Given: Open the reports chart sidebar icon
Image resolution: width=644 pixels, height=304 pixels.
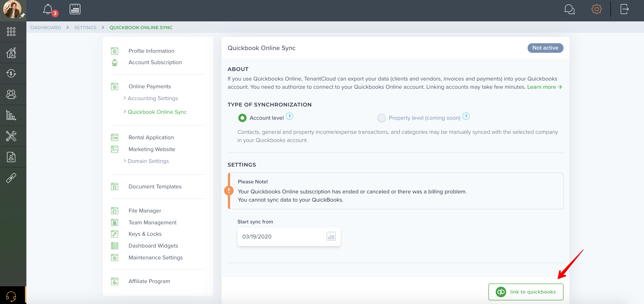Looking at the screenshot, I should [11, 115].
